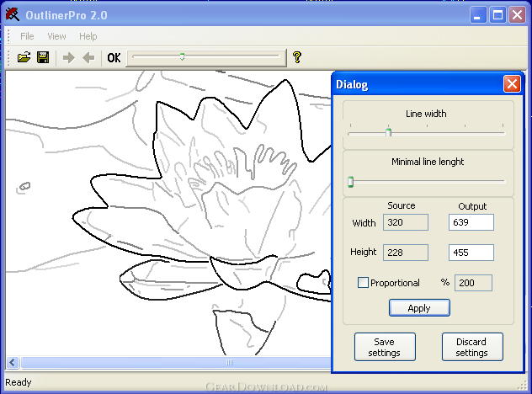
Task: Close the OutlinerPro main window
Action: [517, 15]
